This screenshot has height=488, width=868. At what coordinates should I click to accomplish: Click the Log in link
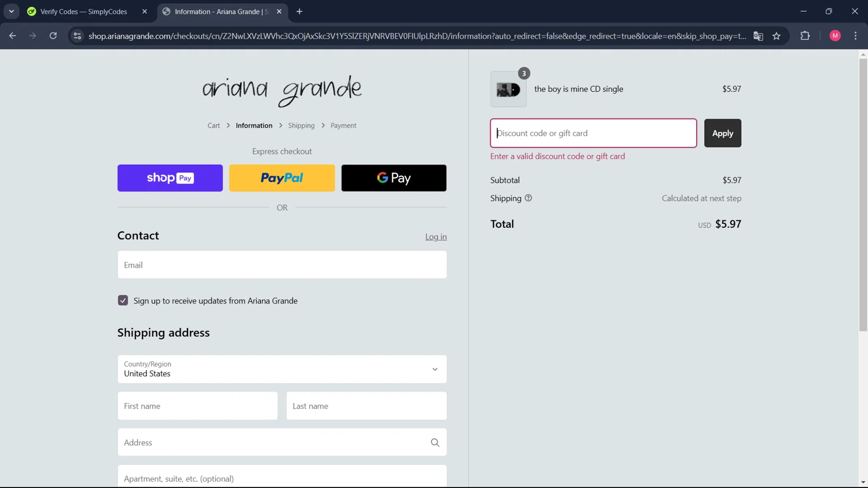coord(436,236)
